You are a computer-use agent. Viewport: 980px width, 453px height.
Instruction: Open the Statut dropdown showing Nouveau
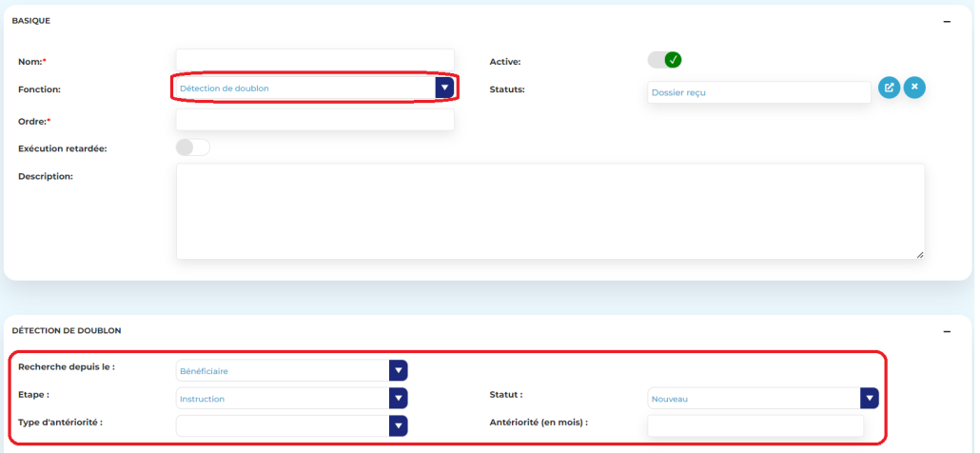point(754,399)
